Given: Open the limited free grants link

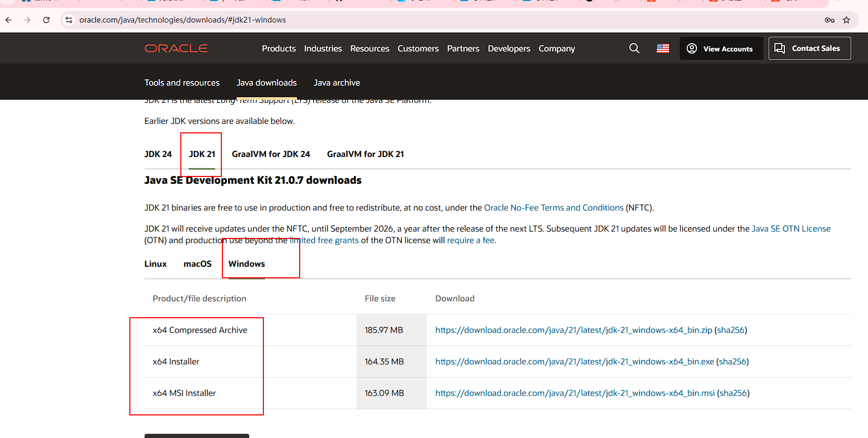Looking at the screenshot, I should pos(324,240).
